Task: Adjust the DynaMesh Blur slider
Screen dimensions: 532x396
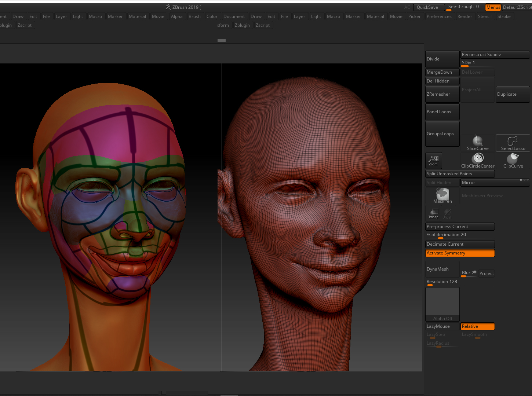Action: [469, 273]
